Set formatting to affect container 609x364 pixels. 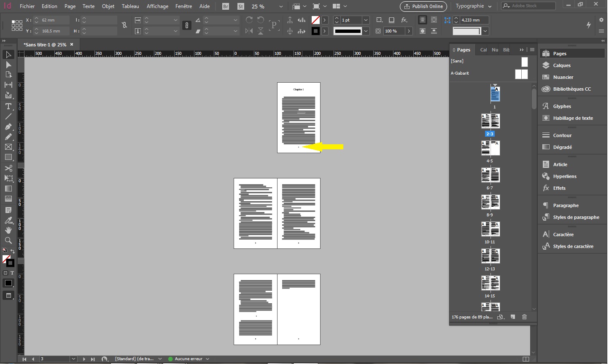click(5, 273)
